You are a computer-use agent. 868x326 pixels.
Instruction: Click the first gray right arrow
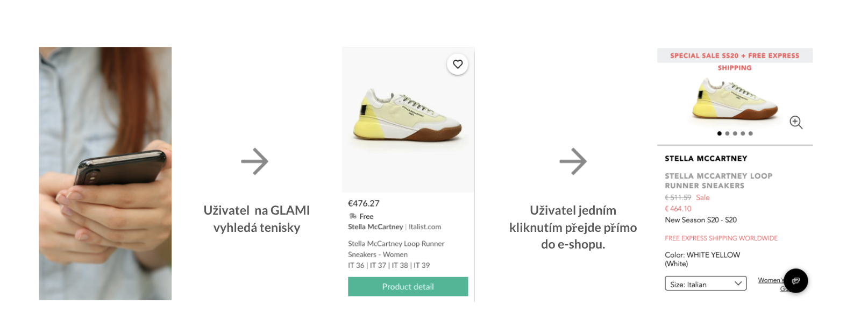pos(254,161)
